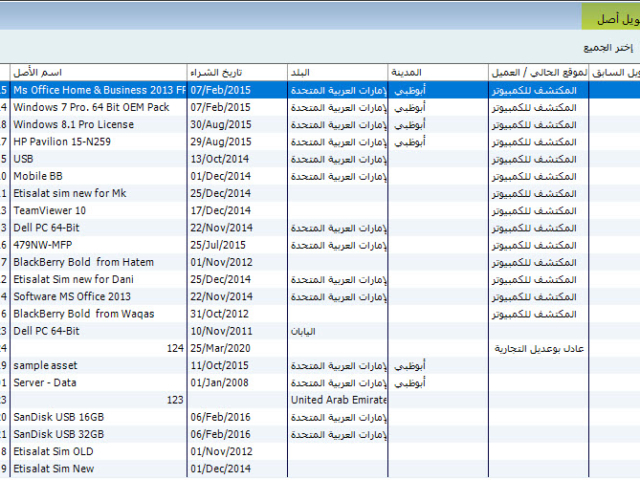Image resolution: width=640 pixels, height=480 pixels.
Task: Open the تحويل أصل tab
Action: (611, 17)
